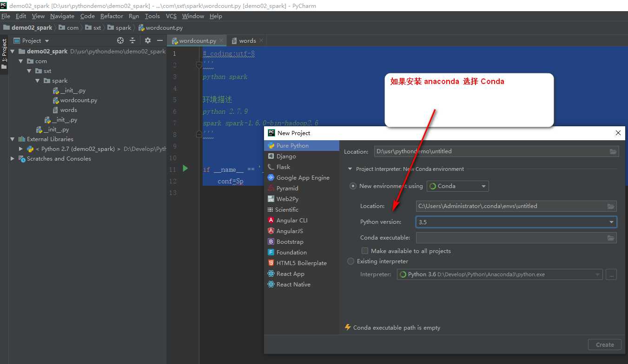Expand Scratches and Consoles node
Image resolution: width=628 pixels, height=364 pixels.
[x=13, y=159]
